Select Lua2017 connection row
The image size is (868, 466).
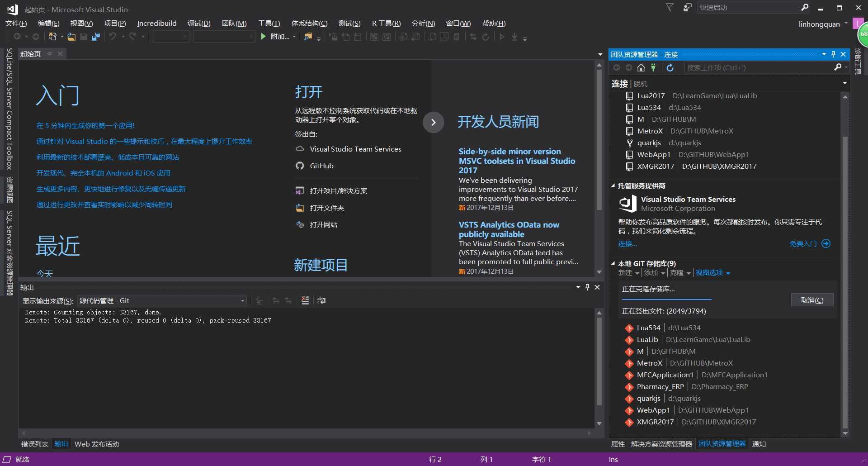point(691,95)
